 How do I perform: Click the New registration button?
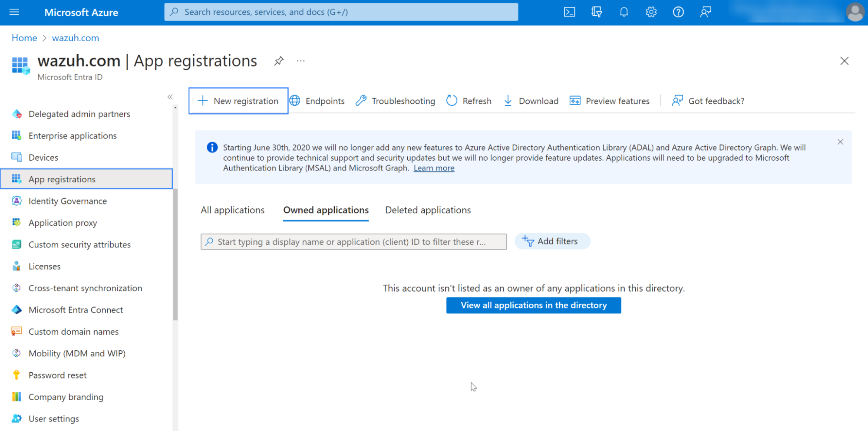coord(238,101)
